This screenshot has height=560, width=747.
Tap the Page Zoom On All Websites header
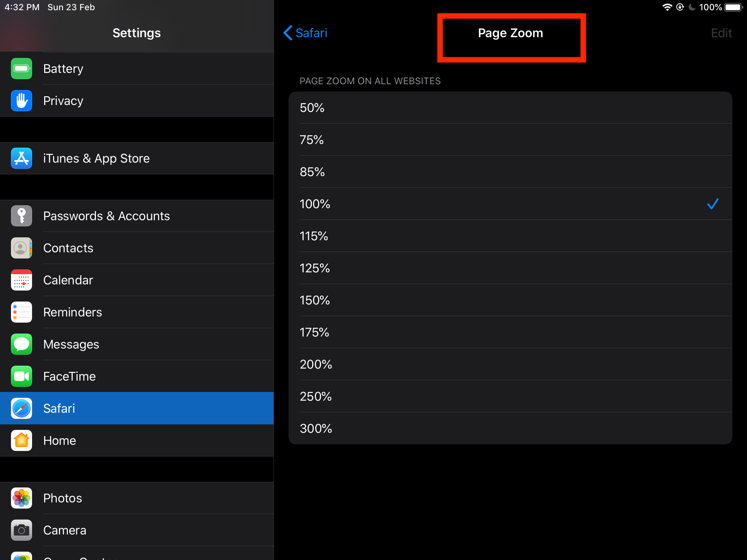click(x=370, y=81)
